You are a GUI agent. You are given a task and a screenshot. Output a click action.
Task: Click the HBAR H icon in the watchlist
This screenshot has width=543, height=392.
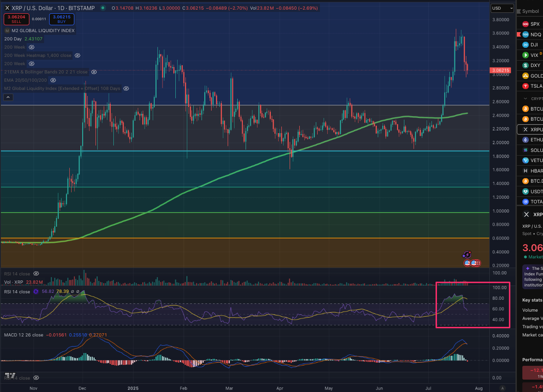point(526,171)
